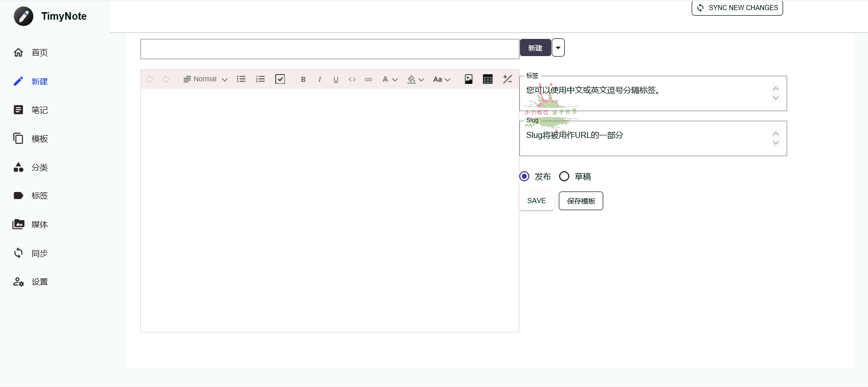Expand the arrow dropdown beside 新建 button

click(558, 48)
